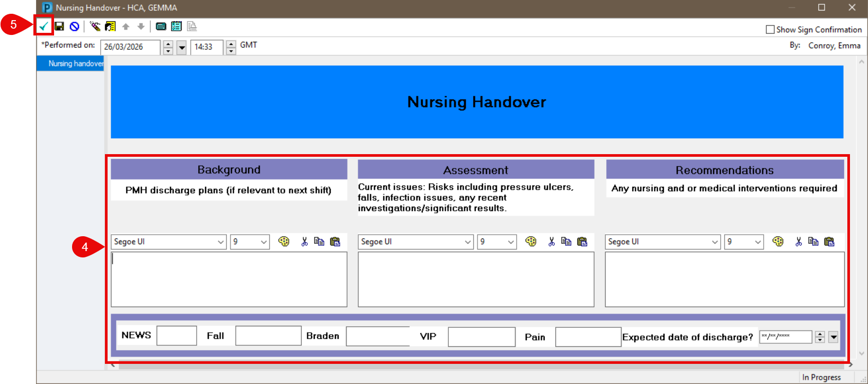This screenshot has height=384, width=868.
Task: Click inside the Assessment text box
Action: (x=475, y=279)
